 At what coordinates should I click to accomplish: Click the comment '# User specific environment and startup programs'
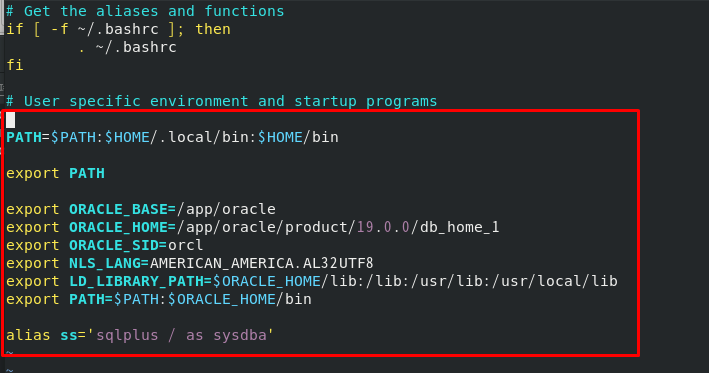[x=222, y=101]
